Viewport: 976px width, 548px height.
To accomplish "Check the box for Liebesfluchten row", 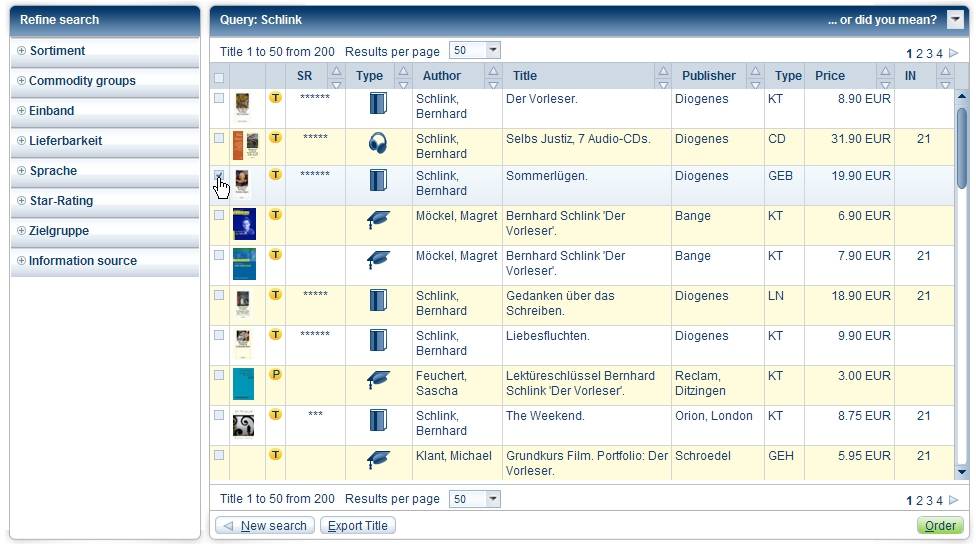I will [219, 335].
